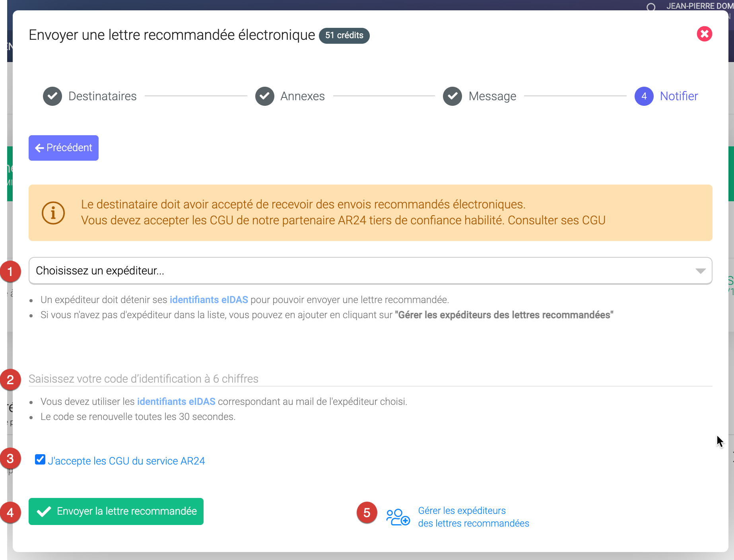Click the add senders people icon
Screen dimensions: 734x560
(x=398, y=517)
